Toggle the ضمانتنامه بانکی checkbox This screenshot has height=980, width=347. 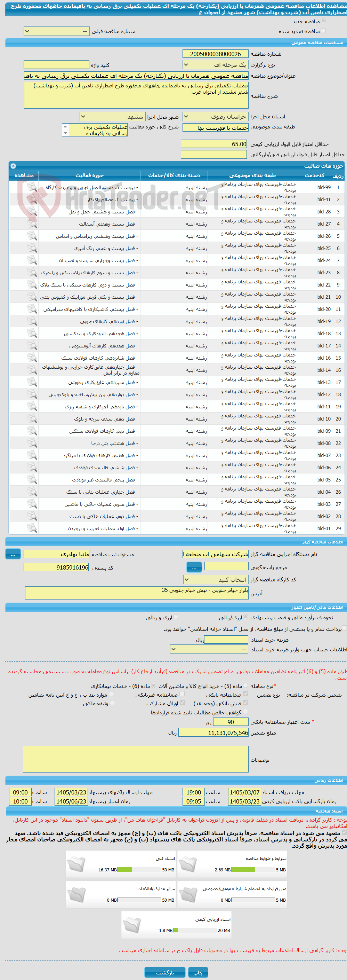(x=245, y=694)
